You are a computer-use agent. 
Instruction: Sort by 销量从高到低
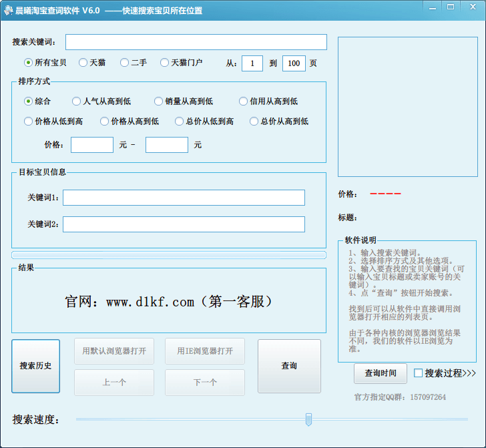point(158,101)
